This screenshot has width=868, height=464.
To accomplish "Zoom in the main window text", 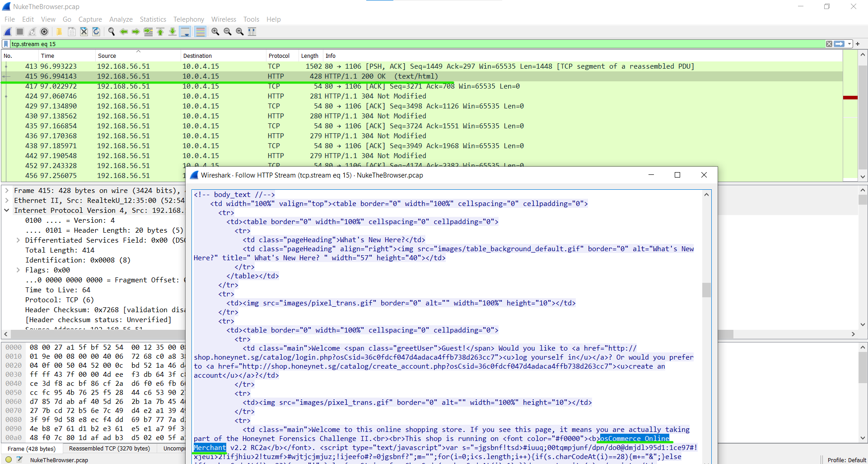I will coord(215,32).
